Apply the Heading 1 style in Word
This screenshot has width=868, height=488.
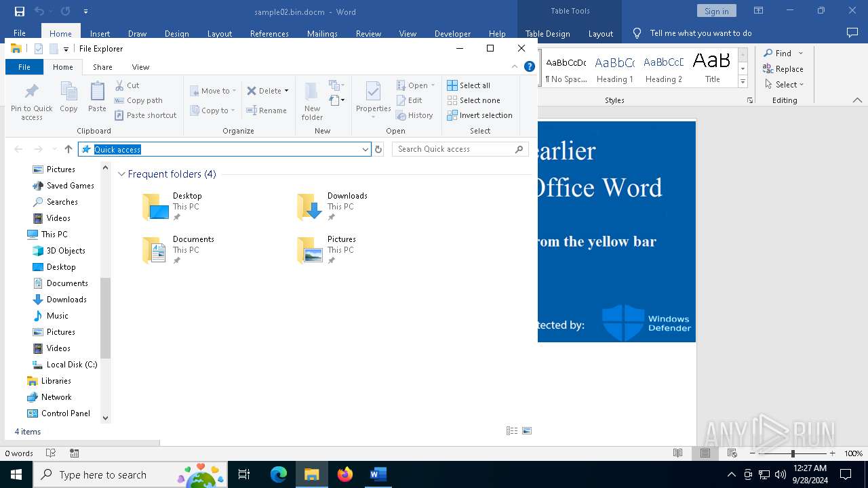(614, 69)
